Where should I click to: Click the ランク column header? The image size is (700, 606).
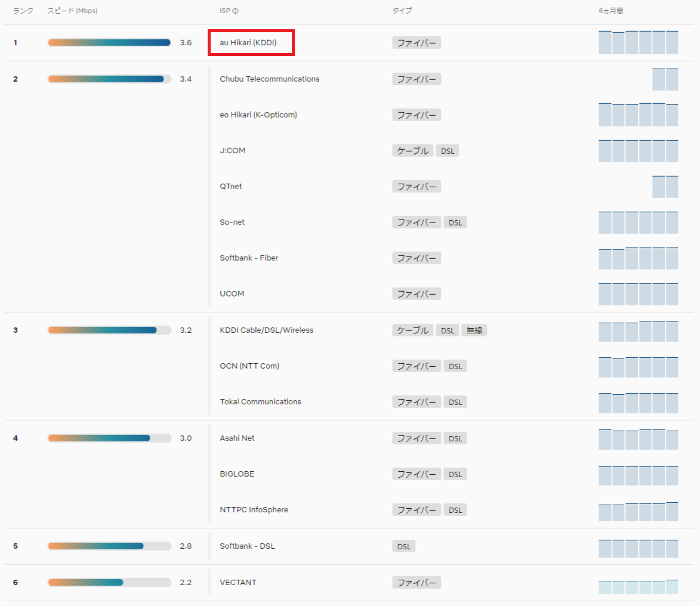tap(23, 11)
